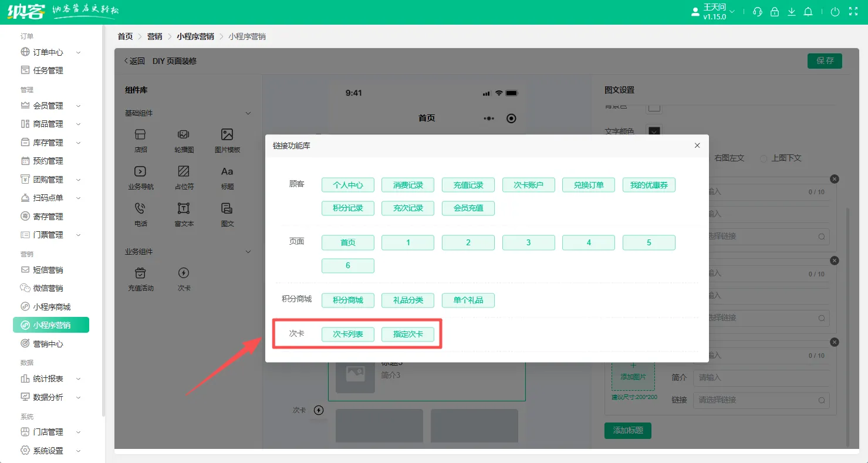Click the 图片模板 component icon
Screen dimensions: 868x463
pos(227,135)
